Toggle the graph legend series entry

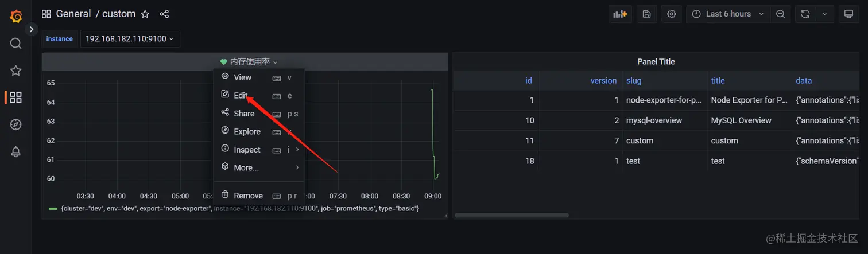click(x=240, y=209)
